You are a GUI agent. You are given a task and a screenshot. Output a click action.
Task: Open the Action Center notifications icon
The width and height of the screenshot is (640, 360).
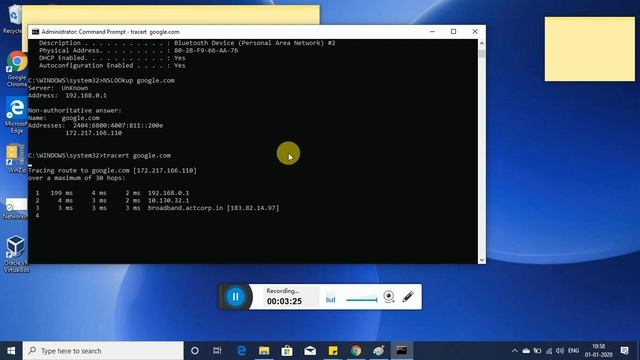pos(624,351)
